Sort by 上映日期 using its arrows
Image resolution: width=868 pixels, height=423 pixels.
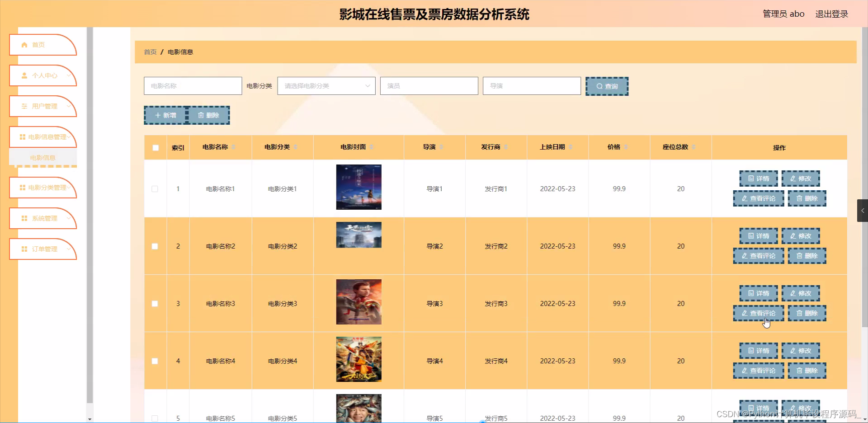pyautogui.click(x=571, y=147)
